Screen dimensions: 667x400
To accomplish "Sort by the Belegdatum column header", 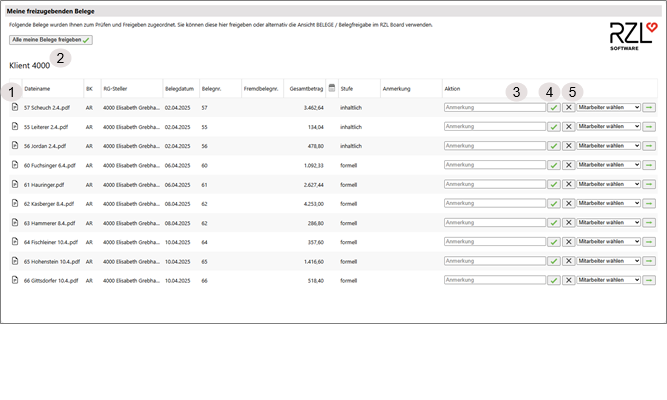I will pos(179,89).
